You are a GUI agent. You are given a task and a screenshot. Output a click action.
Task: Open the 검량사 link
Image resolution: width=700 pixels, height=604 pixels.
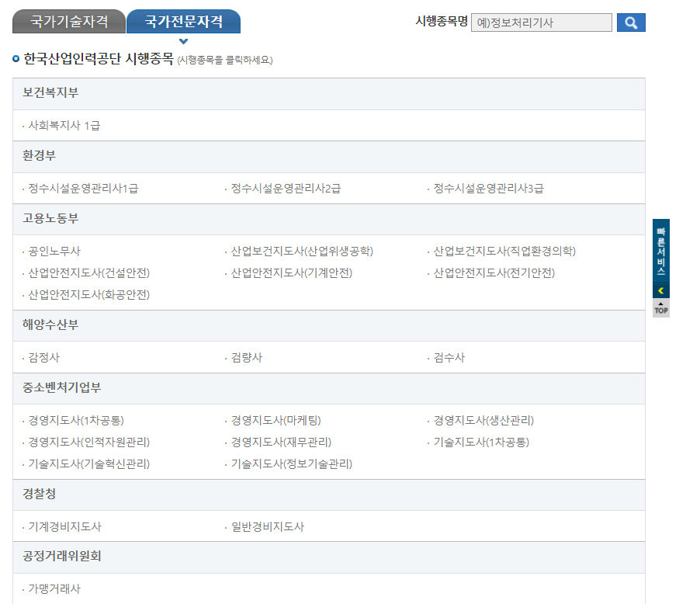click(247, 357)
